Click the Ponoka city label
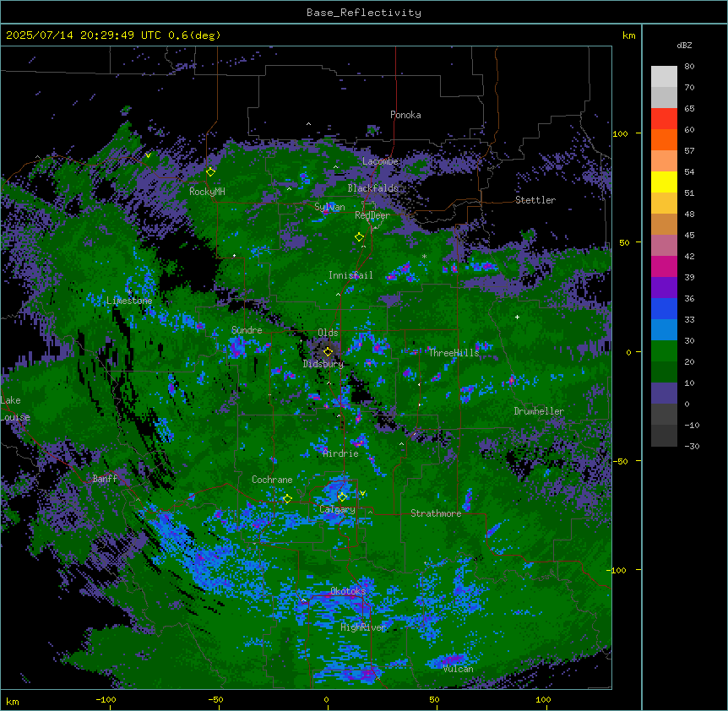The image size is (728, 711). point(405,115)
